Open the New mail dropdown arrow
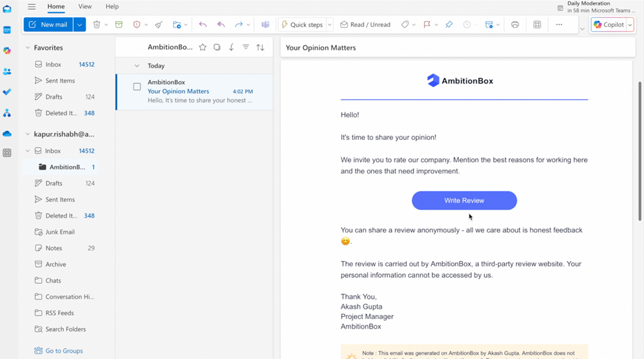Image resolution: width=644 pixels, height=359 pixels. click(x=80, y=25)
